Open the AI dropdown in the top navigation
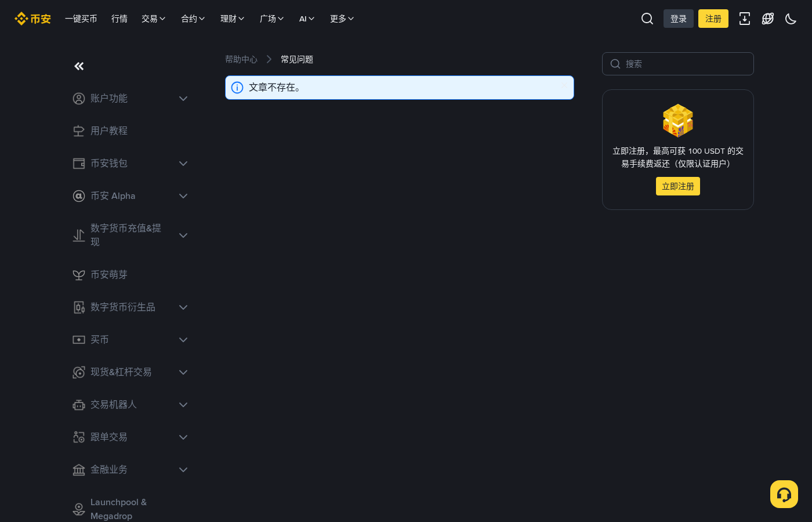Viewport: 812px width, 522px height. tap(307, 19)
